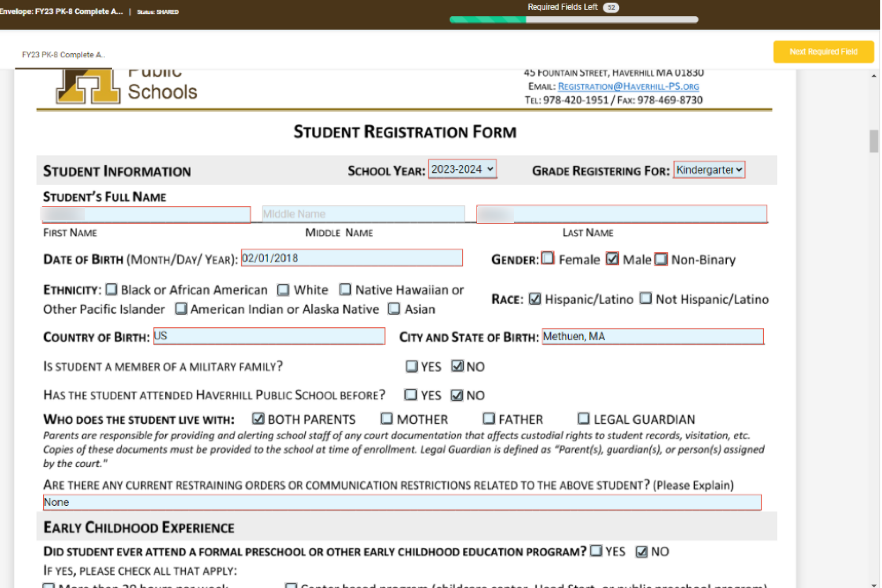Toggle the Hispanic/Latino race checkbox
This screenshot has width=882, height=588.
534,299
